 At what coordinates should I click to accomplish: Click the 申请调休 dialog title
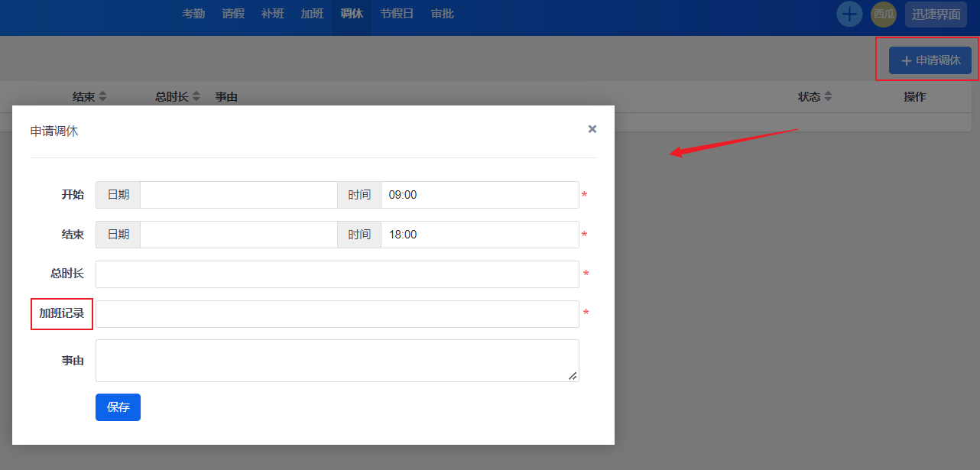(x=54, y=131)
